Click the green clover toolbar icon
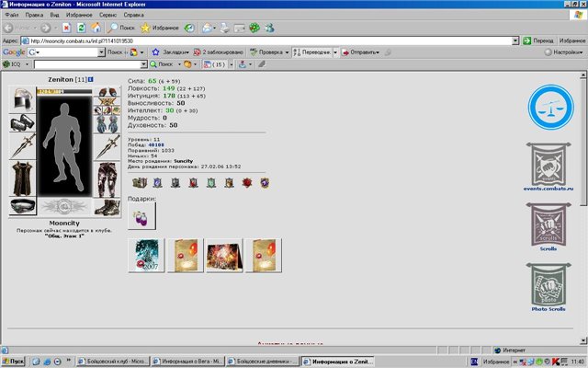588x368 pixels. 254,28
